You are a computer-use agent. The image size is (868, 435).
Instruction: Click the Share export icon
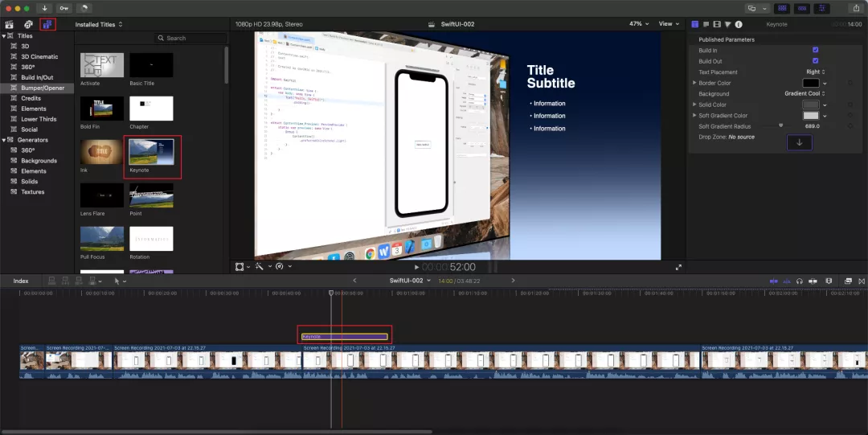[x=855, y=8]
